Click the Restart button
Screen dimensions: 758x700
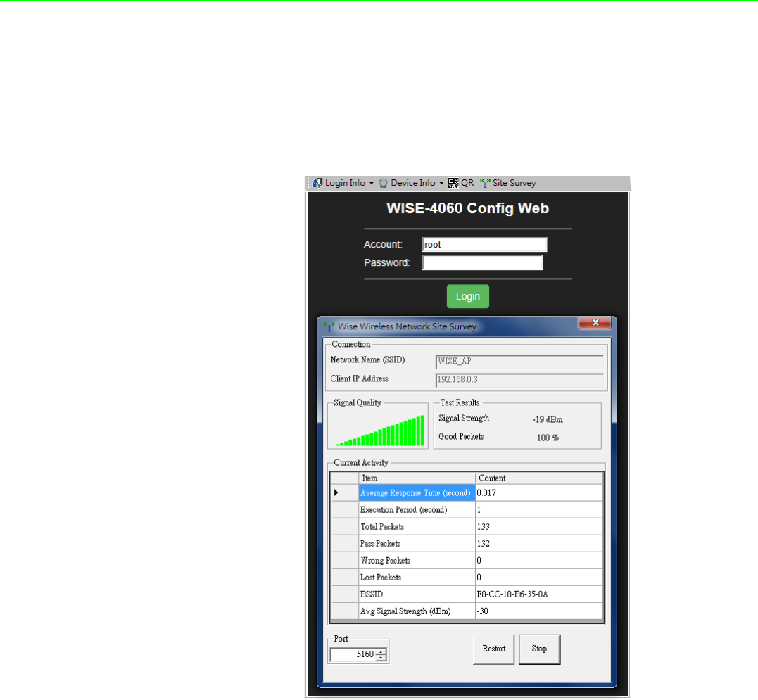(493, 649)
